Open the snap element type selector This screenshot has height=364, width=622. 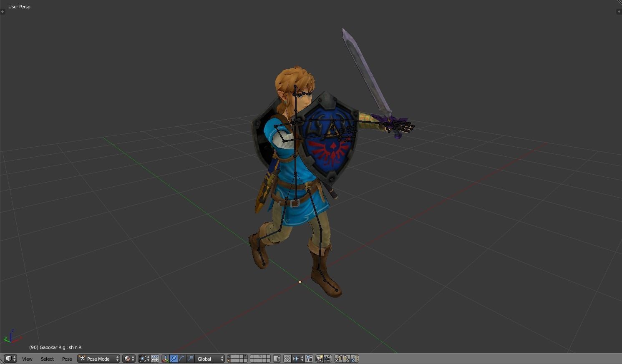(x=298, y=359)
